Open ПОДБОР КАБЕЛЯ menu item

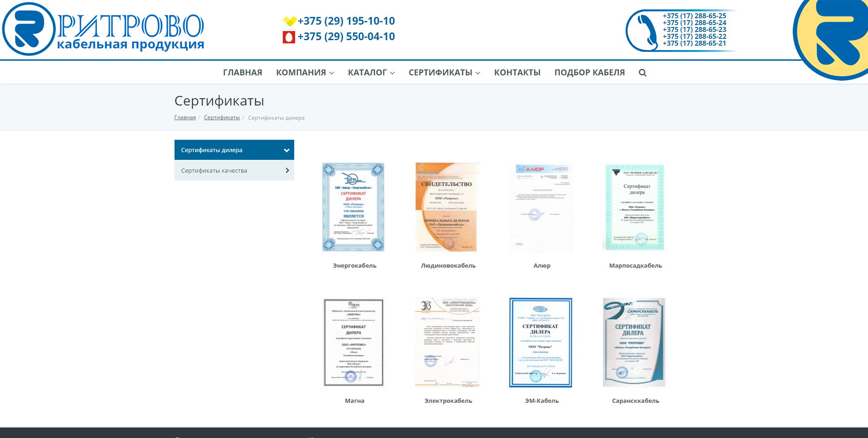click(x=589, y=73)
